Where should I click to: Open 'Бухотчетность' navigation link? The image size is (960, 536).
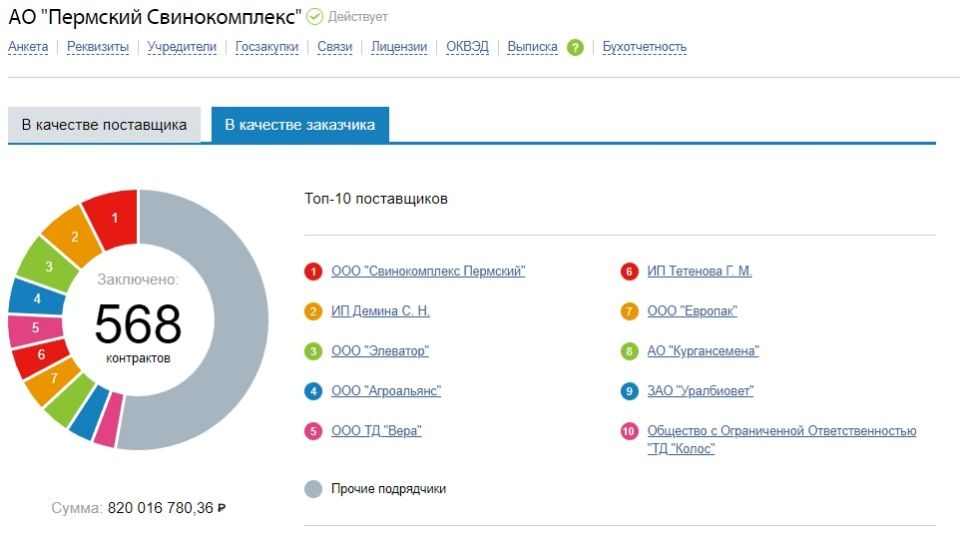point(644,47)
